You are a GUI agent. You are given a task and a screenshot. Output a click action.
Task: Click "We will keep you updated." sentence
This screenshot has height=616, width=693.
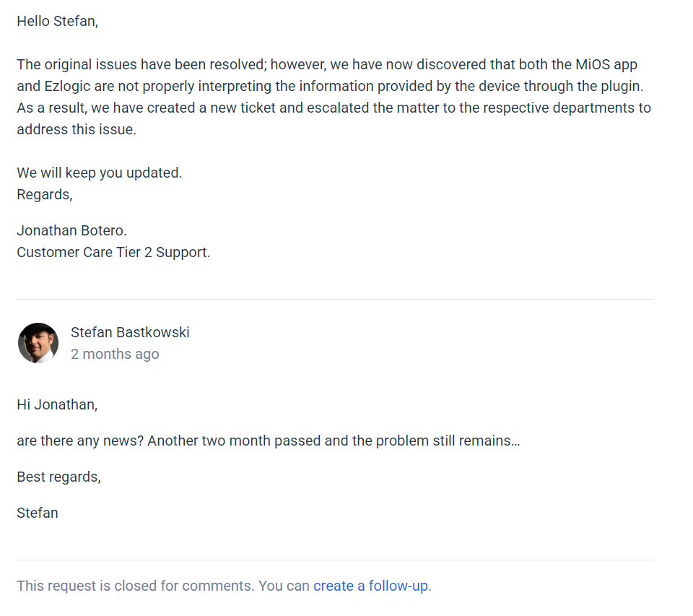point(100,173)
